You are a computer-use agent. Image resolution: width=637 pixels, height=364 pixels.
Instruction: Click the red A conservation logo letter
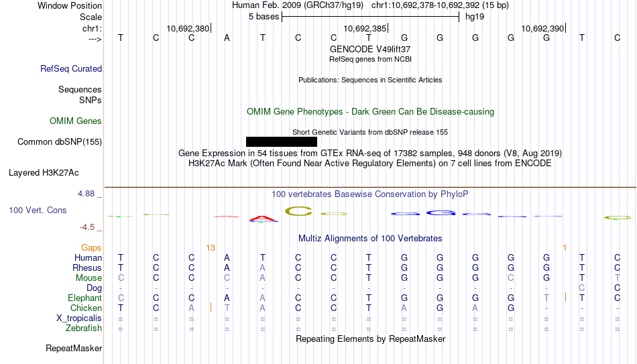(x=264, y=219)
